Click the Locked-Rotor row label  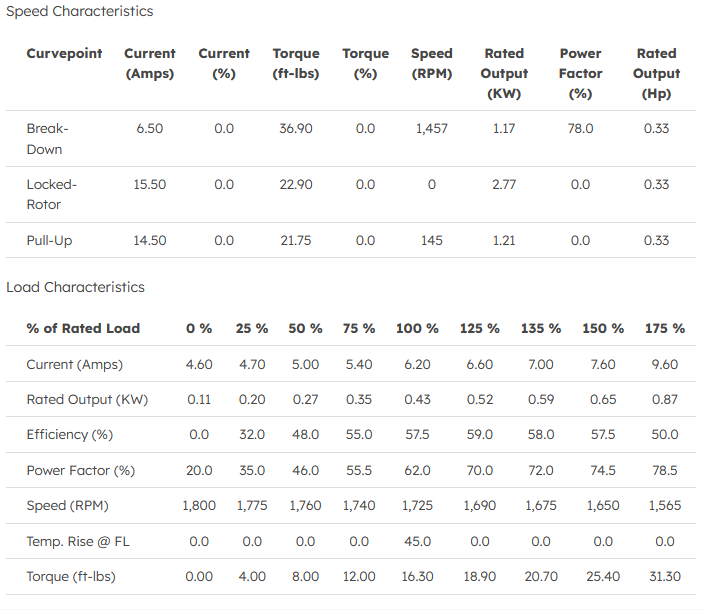coord(52,194)
